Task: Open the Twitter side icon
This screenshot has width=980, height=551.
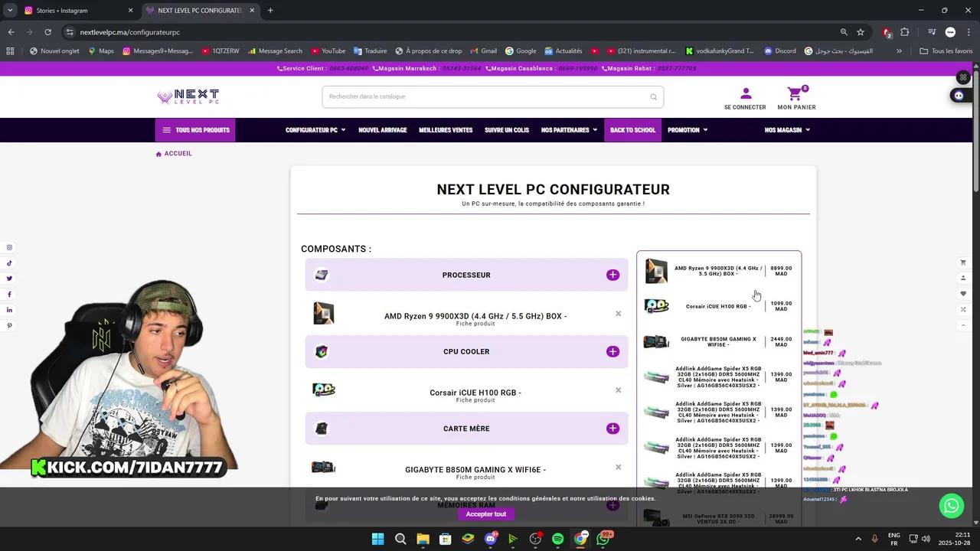Action: [9, 279]
